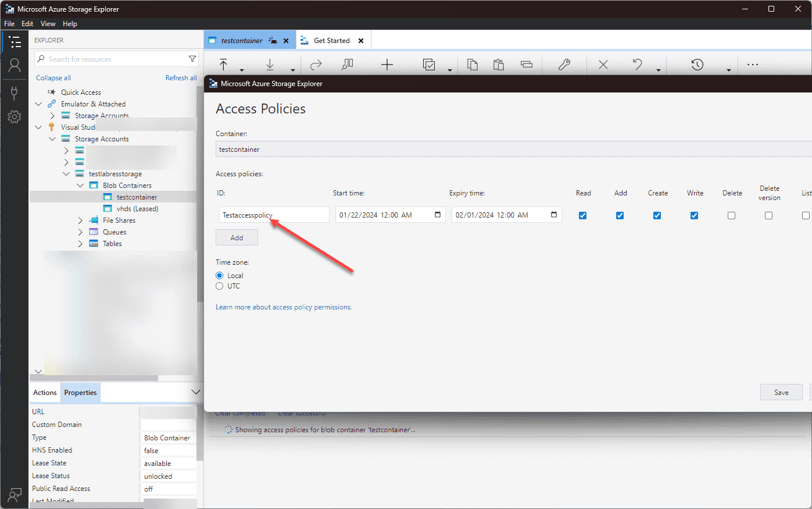Open the Download dropdown arrow
812x509 pixels.
pyautogui.click(x=292, y=70)
